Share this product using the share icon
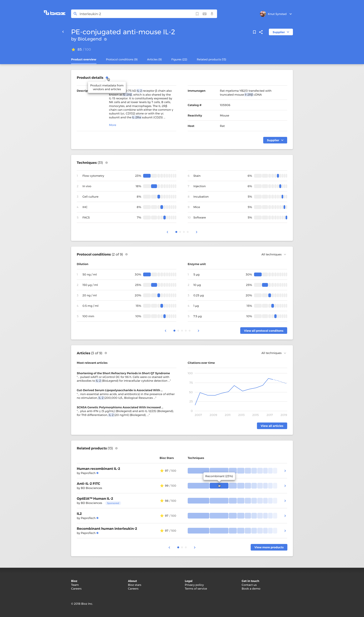The image size is (364, 617). (x=261, y=32)
